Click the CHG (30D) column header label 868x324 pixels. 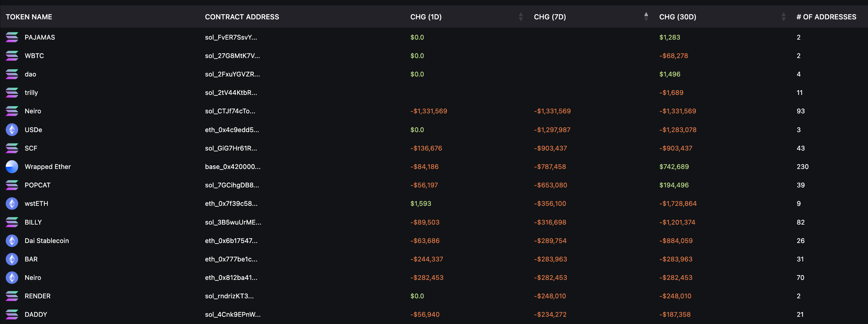(x=678, y=17)
